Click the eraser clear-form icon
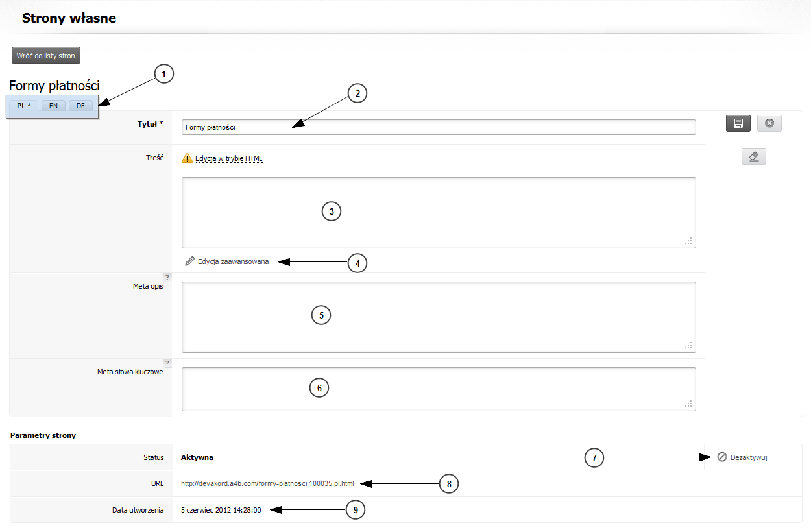811x532 pixels. (753, 156)
